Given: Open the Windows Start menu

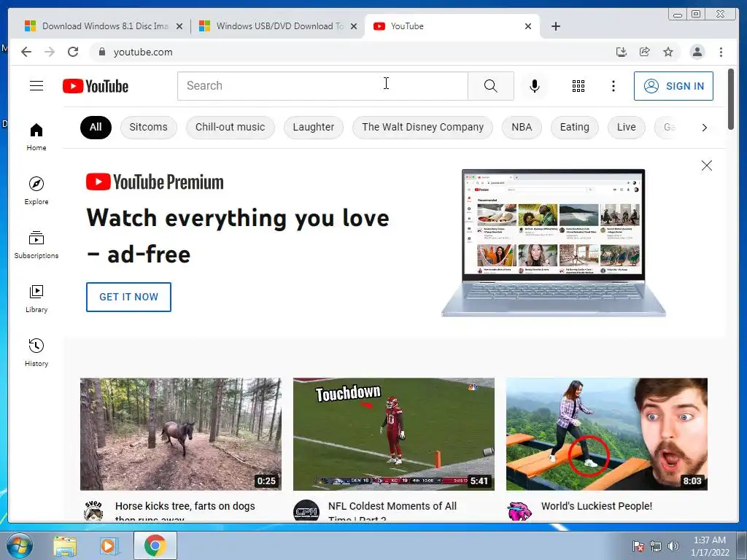Looking at the screenshot, I should [20, 545].
